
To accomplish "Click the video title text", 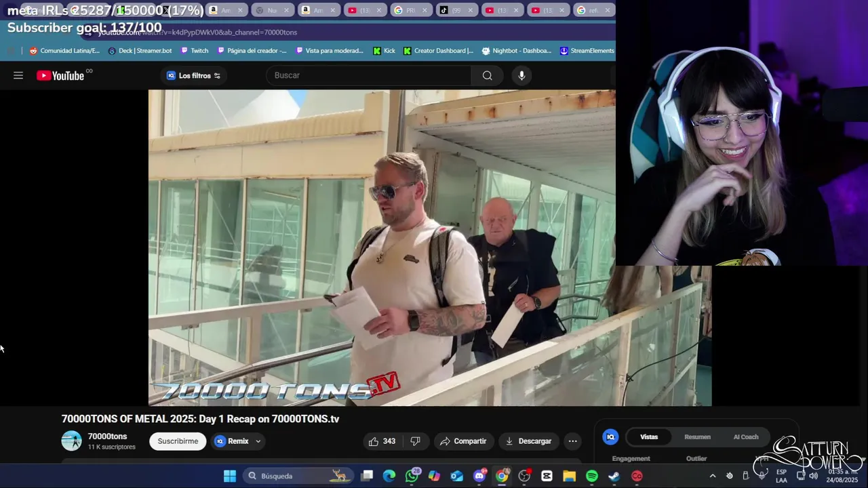I will pos(200,419).
